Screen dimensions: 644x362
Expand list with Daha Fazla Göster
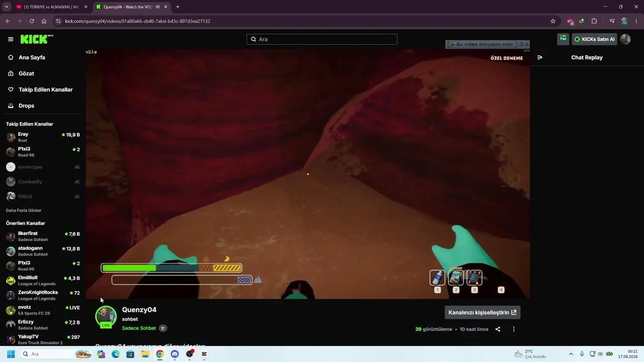pyautogui.click(x=24, y=210)
